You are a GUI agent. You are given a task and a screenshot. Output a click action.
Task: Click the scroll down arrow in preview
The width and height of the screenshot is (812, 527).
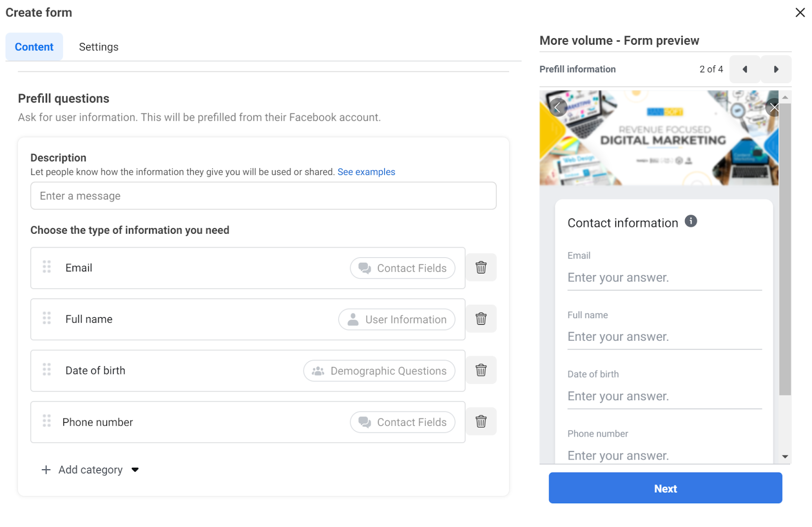click(785, 457)
